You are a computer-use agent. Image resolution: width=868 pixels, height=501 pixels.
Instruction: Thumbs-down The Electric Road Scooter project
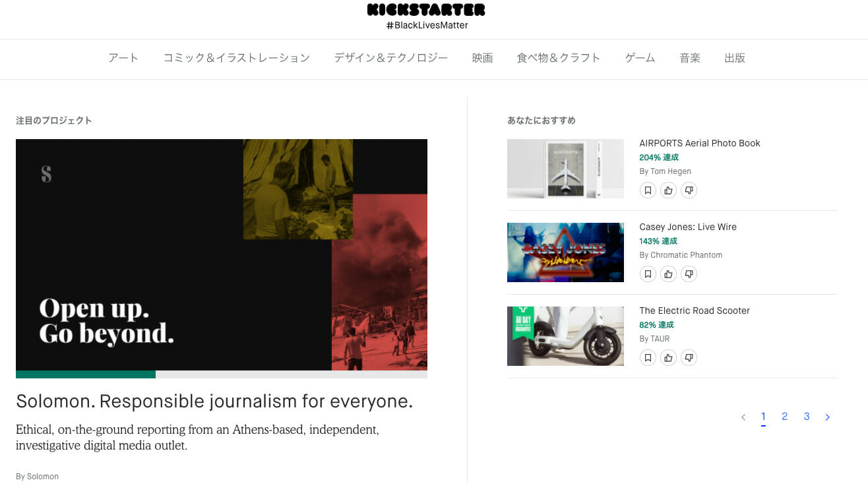pyautogui.click(x=689, y=358)
